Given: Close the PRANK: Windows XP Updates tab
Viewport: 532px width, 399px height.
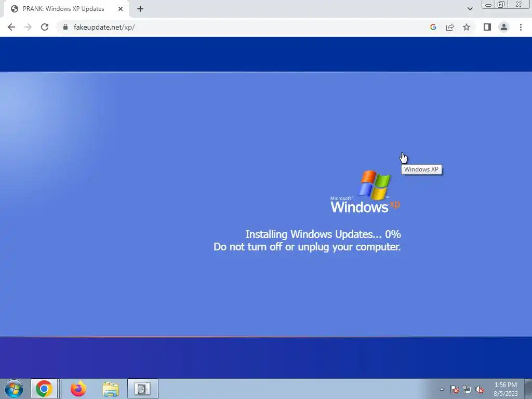Looking at the screenshot, I should 121,9.
